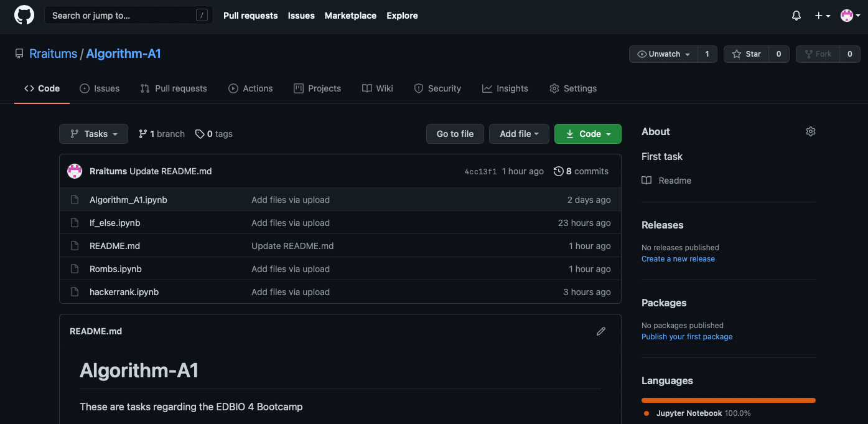
Task: View the stargazers count 0
Action: tap(778, 54)
